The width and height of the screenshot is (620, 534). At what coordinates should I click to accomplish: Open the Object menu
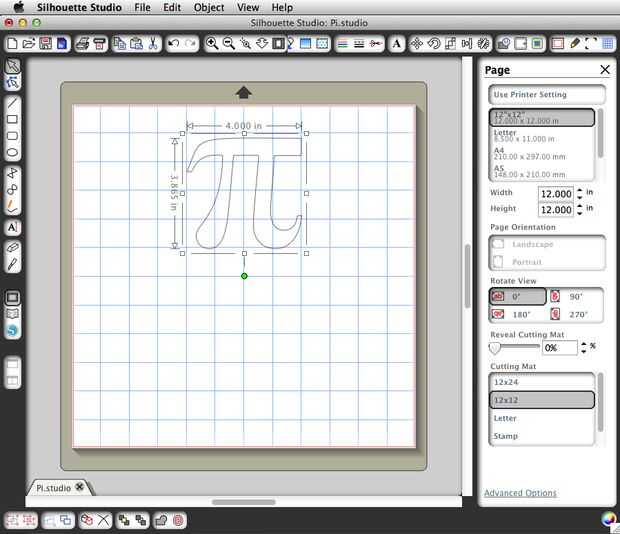click(x=209, y=7)
